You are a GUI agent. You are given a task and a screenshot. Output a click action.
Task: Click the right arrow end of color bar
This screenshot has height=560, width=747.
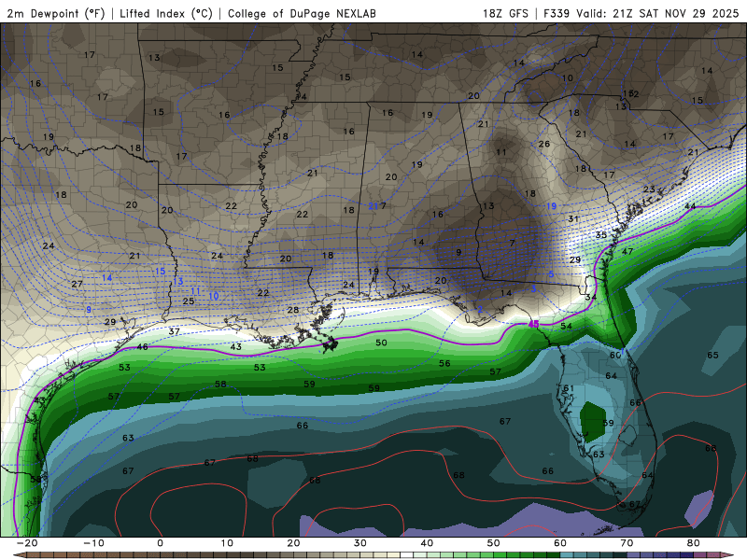[726, 555]
